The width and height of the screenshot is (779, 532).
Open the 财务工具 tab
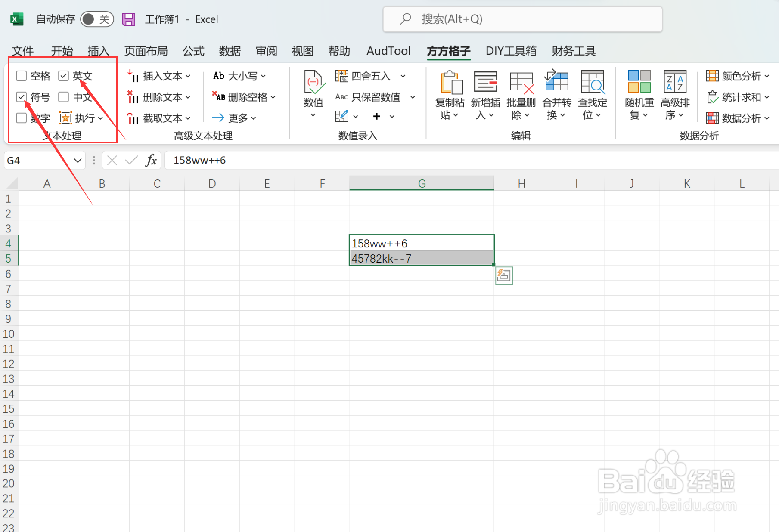[574, 51]
